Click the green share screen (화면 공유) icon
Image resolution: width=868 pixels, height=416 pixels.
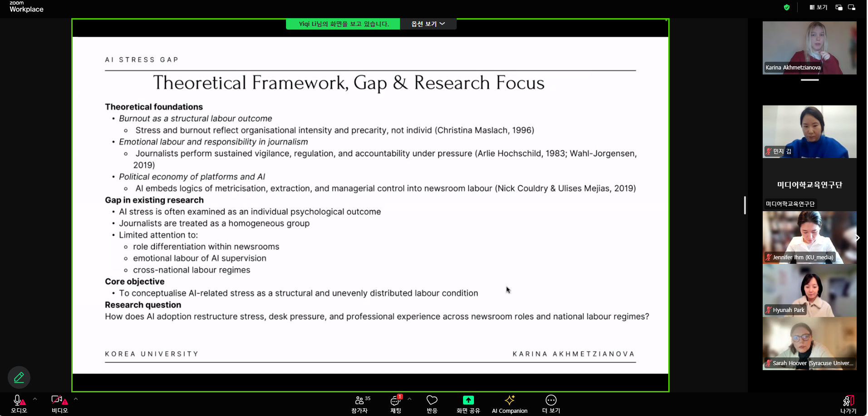click(468, 400)
